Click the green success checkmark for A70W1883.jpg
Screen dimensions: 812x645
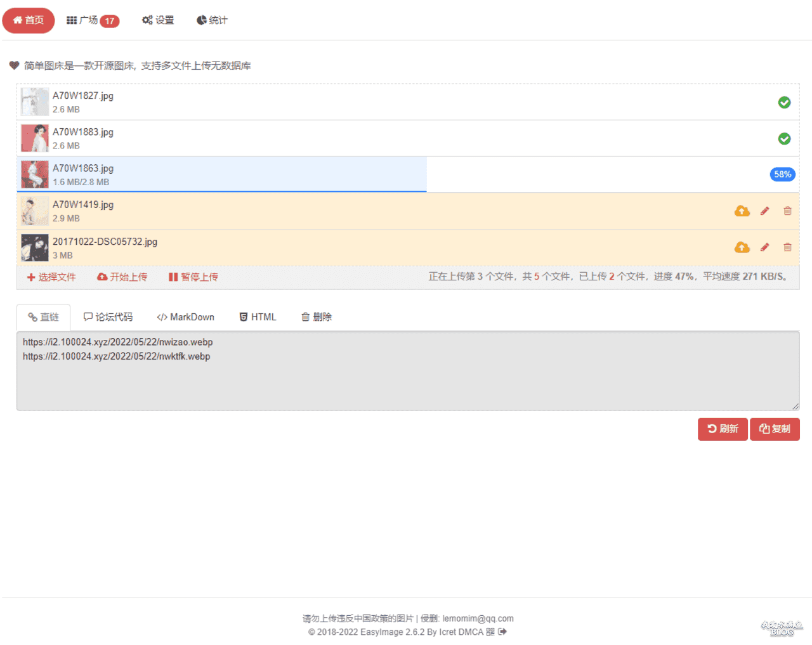784,138
